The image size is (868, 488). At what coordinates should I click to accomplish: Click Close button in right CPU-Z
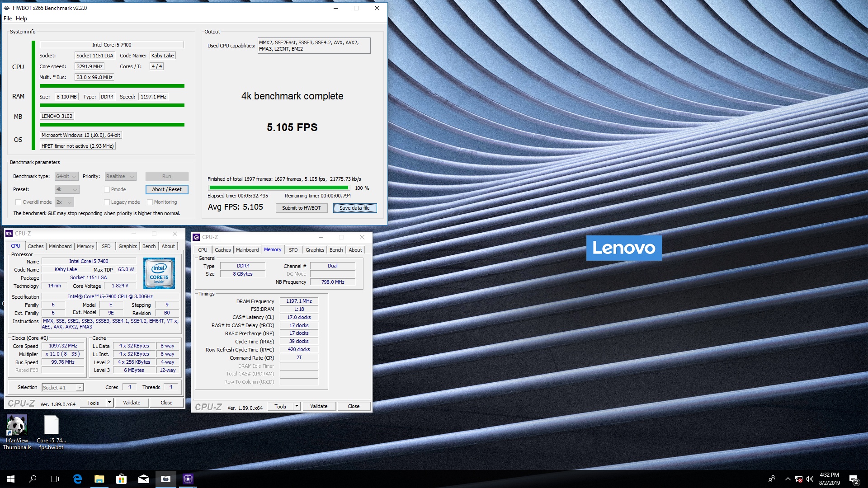click(x=354, y=406)
